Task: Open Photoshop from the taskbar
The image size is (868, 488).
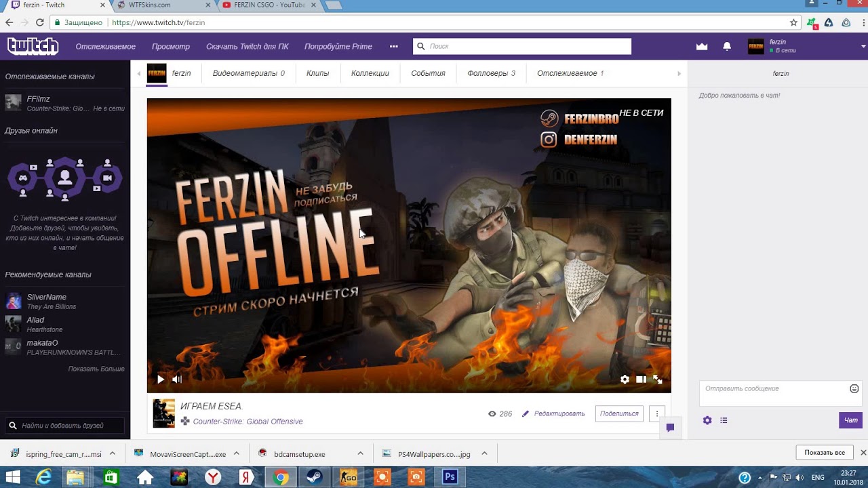Action: [x=450, y=477]
